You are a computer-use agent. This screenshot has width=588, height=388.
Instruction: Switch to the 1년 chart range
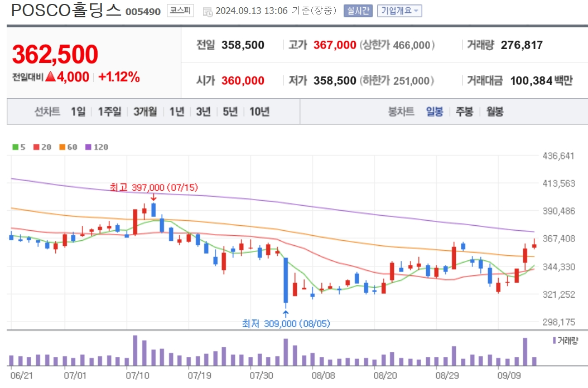tap(177, 111)
